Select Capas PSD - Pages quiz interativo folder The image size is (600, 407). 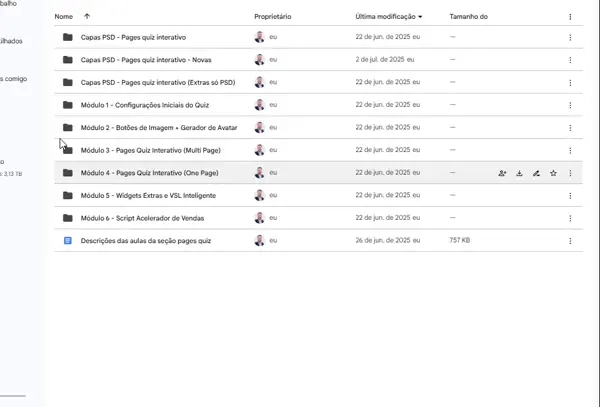click(126, 37)
